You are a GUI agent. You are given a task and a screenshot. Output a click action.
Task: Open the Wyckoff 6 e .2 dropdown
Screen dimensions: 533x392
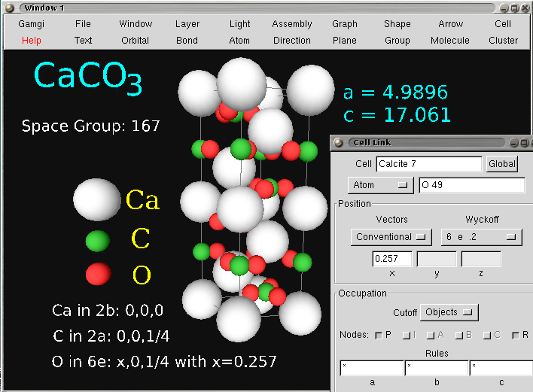481,237
